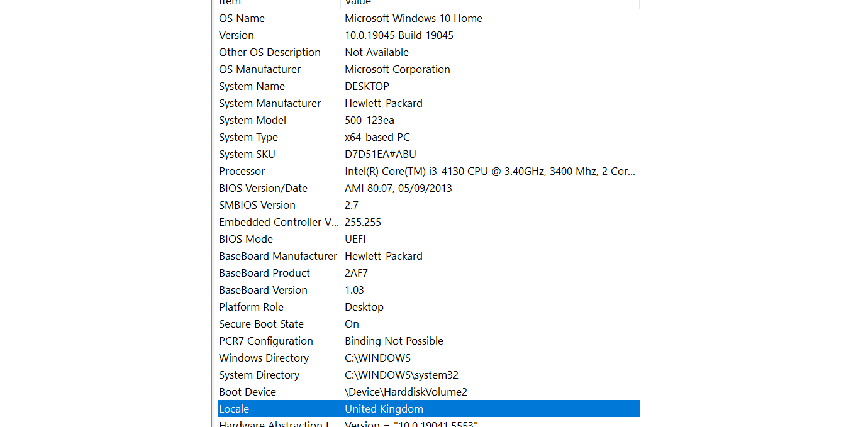Click the Not Available value
The width and height of the screenshot is (868, 427).
(377, 52)
